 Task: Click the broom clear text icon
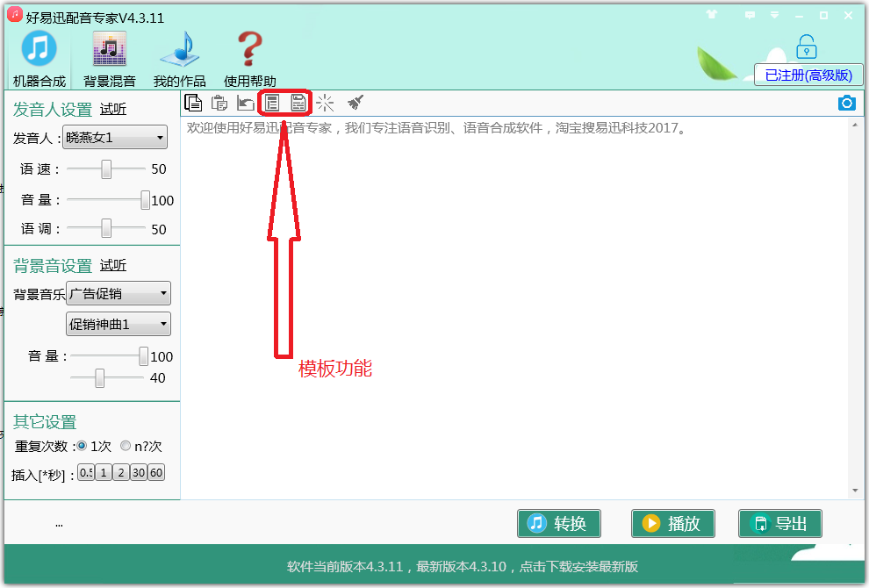coord(355,103)
